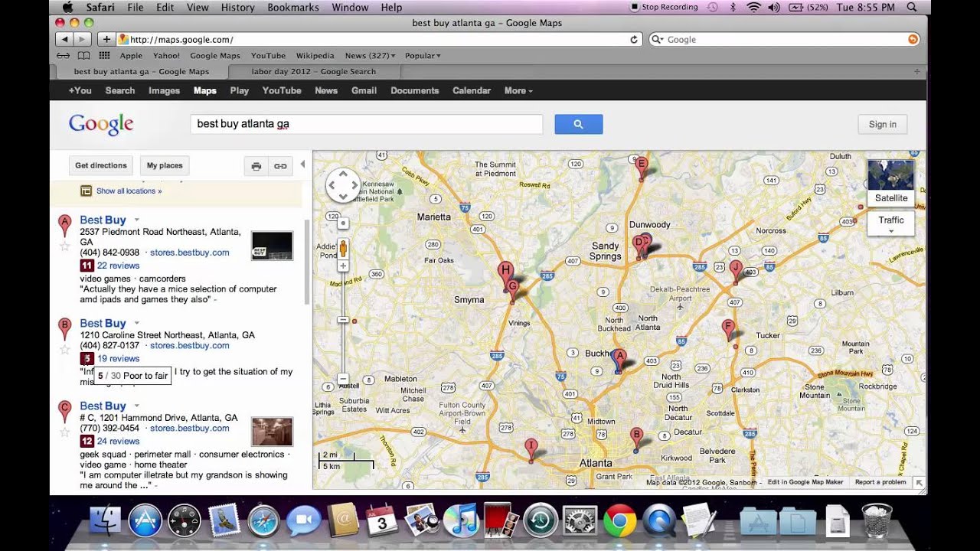Click the Wi-Fi status icon
Viewport: 980px width, 551px height.
[x=753, y=7]
